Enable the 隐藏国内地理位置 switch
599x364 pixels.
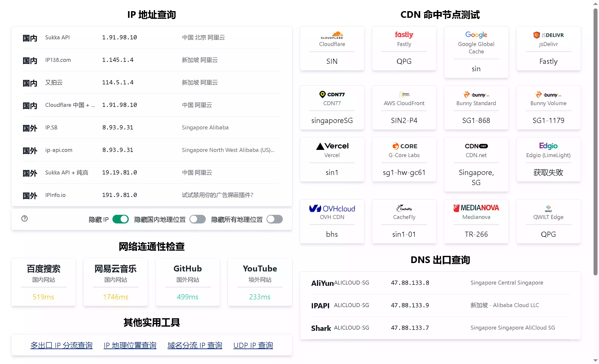point(197,219)
